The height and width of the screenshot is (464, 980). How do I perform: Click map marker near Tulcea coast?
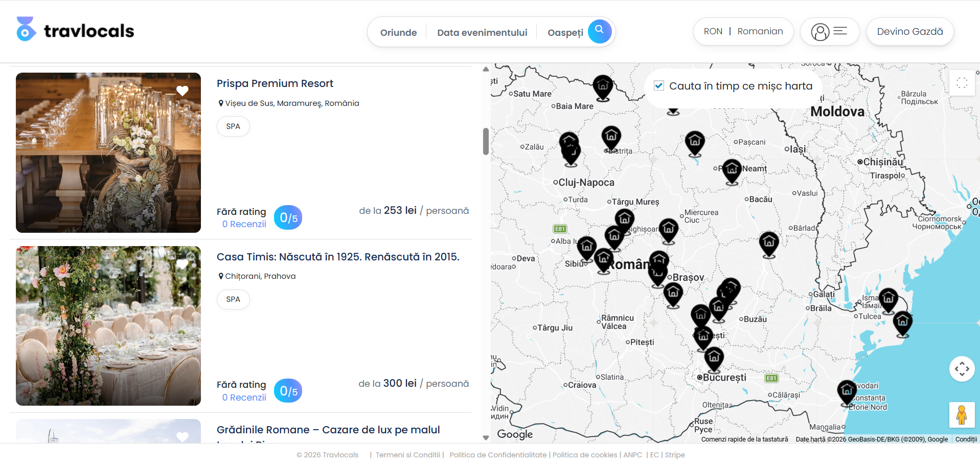[x=902, y=323]
